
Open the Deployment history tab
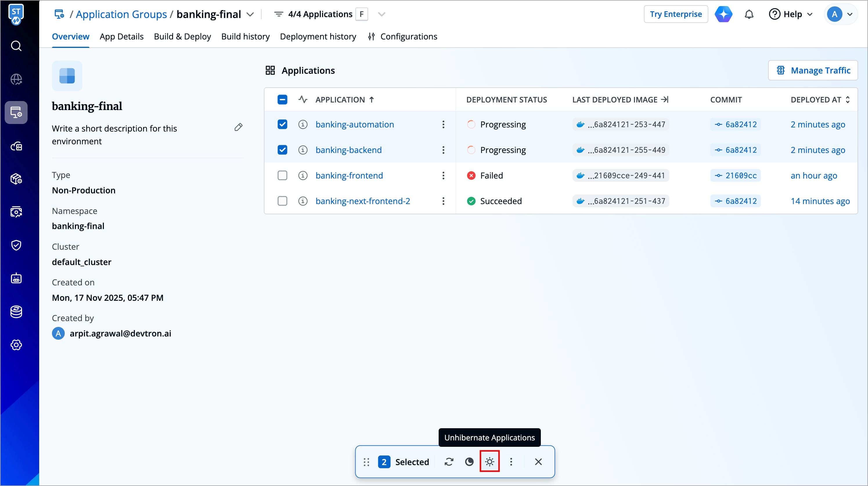pos(318,36)
